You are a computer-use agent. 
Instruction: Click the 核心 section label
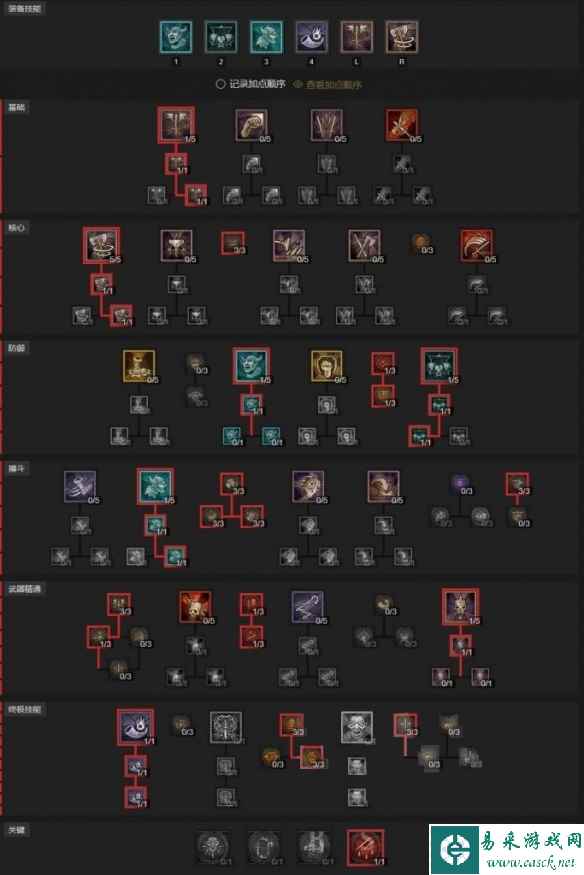coord(16,228)
